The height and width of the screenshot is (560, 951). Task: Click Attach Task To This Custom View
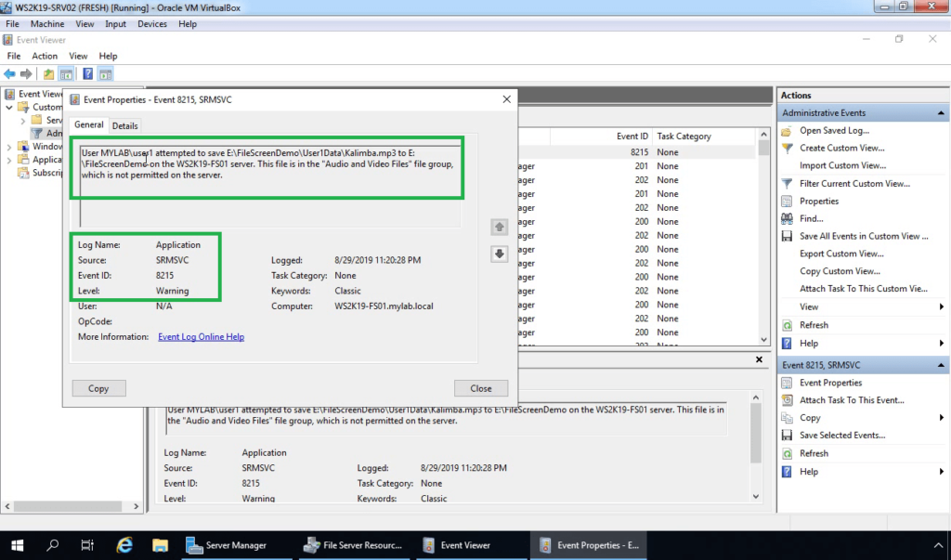click(863, 289)
